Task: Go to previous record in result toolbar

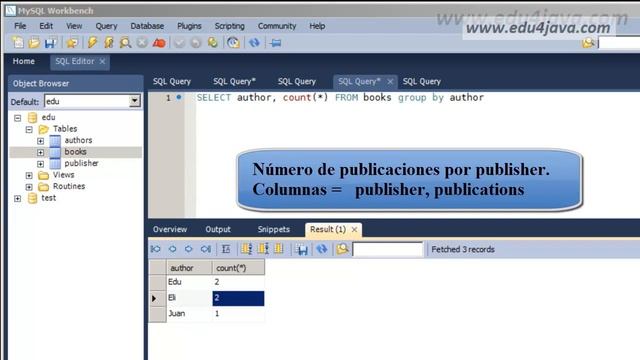Action: pos(172,249)
